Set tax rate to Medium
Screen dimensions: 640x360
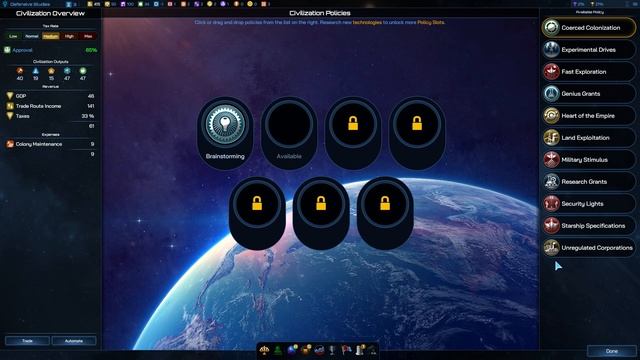tap(51, 36)
